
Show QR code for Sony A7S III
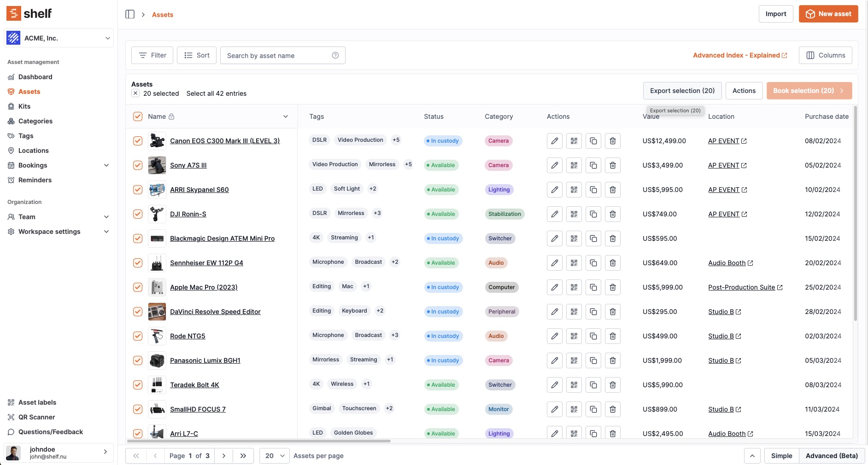(x=574, y=165)
